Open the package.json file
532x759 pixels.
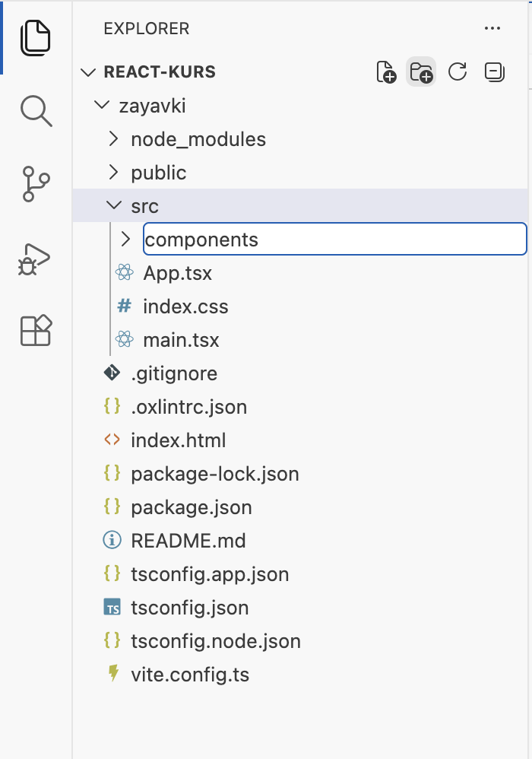(192, 507)
